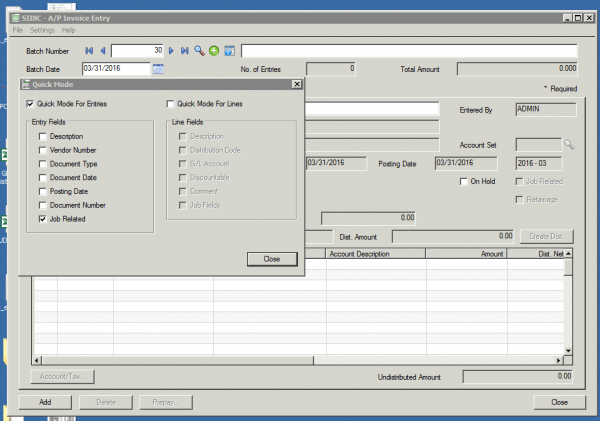This screenshot has width=600, height=421.
Task: Check the Document Type entry field
Action: 42,163
